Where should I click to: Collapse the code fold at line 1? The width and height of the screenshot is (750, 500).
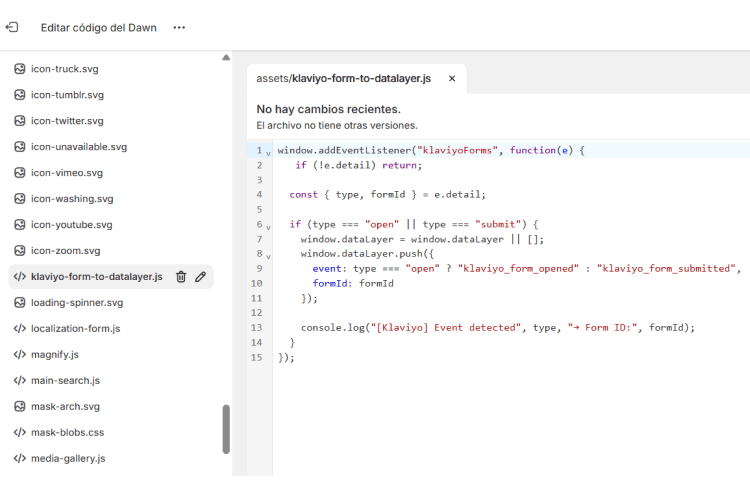tap(268, 154)
